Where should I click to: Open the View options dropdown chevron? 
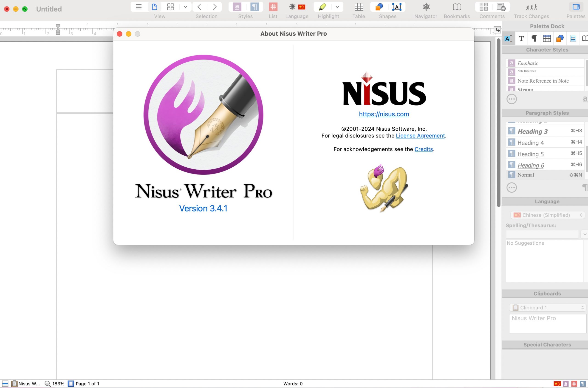[185, 7]
